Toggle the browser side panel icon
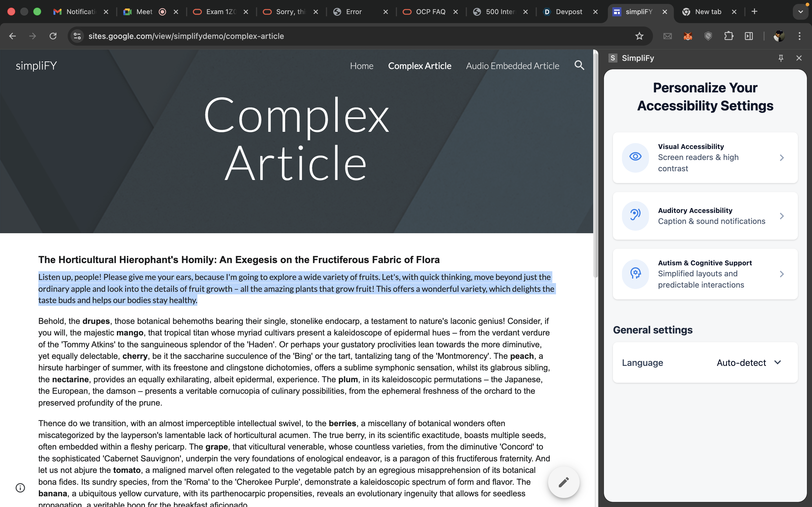Screen dimensions: 812x507 749,36
